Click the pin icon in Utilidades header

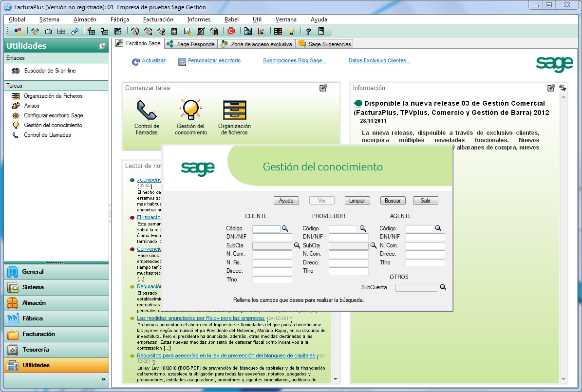coord(102,46)
